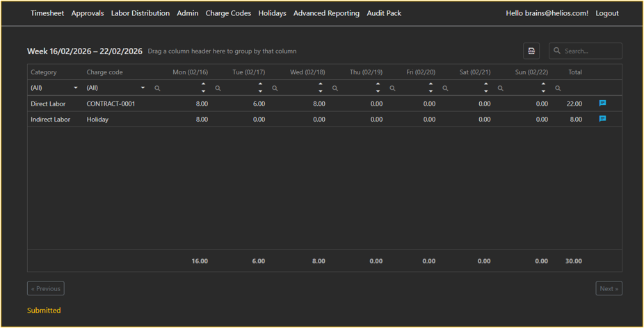The height and width of the screenshot is (328, 644).
Task: Open comment icon for Direct Labor row
Action: click(x=602, y=104)
